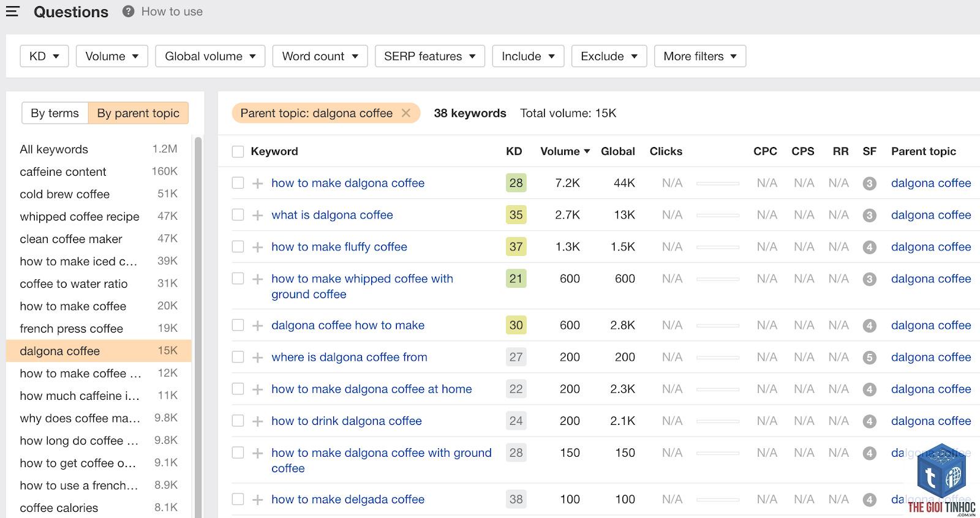Sort by the KD column header
Image resolution: width=980 pixels, height=518 pixels.
pos(514,151)
